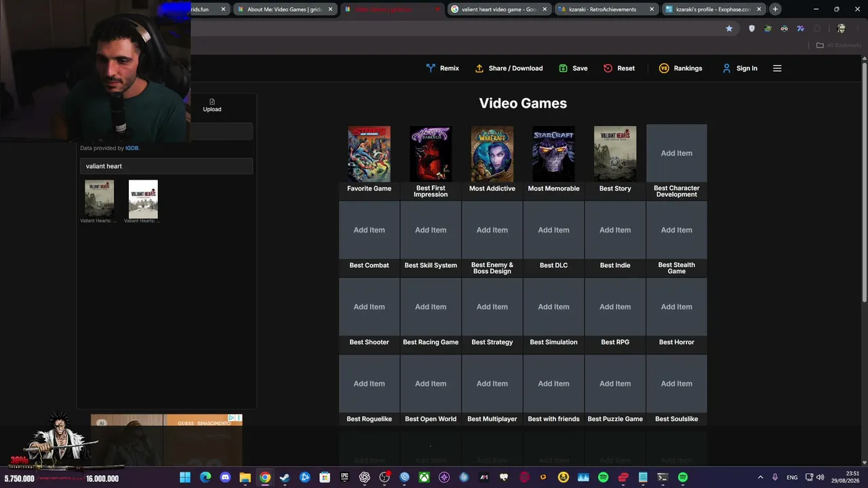Viewport: 868px width, 488px height.
Task: Add an item to Best Enemy & Boss Design
Action: tap(492, 230)
